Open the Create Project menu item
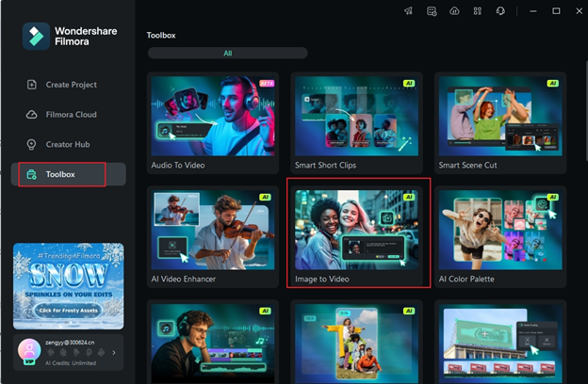 71,85
